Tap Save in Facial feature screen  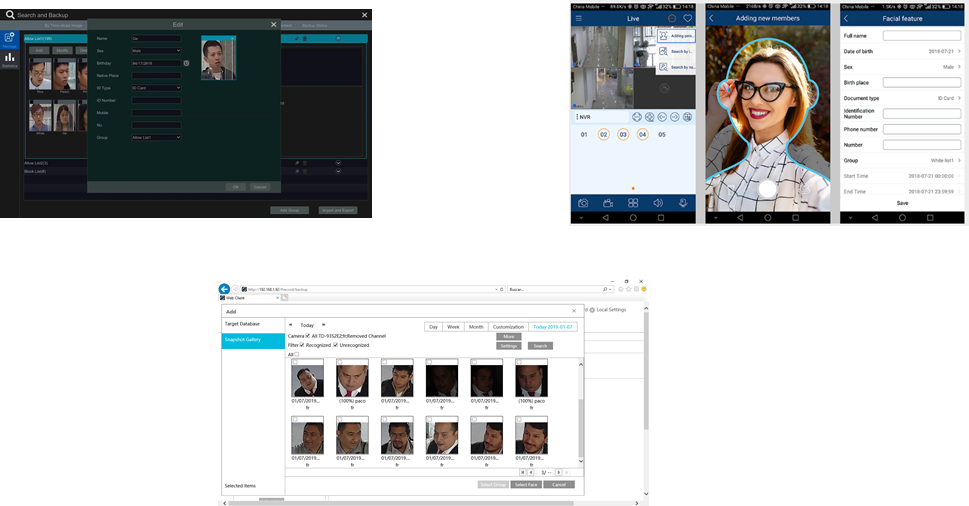pos(902,203)
